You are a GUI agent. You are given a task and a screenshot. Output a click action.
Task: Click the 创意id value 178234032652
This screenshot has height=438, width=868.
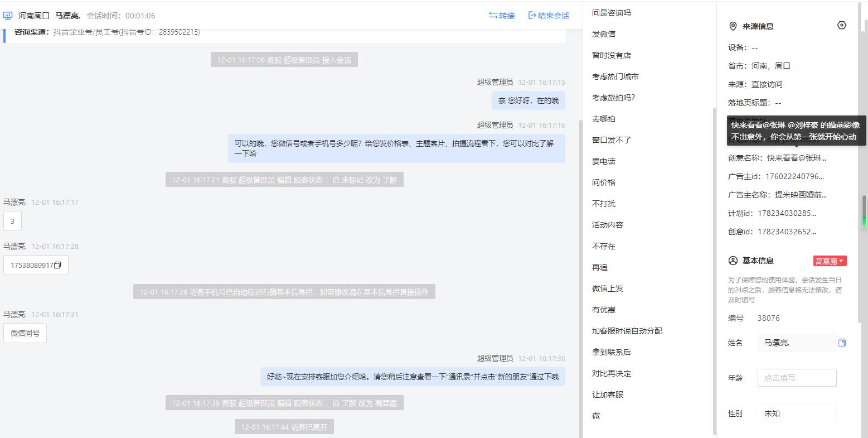point(787,232)
